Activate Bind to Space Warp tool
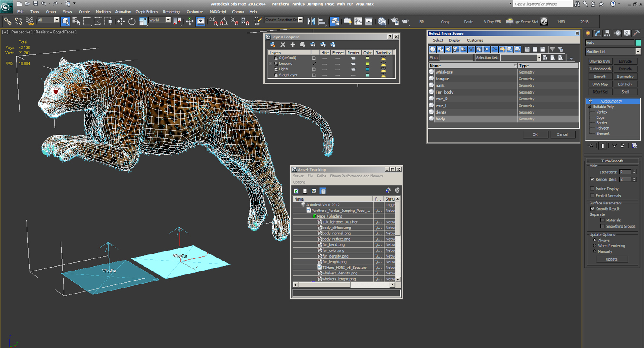Image resolution: width=644 pixels, height=348 pixels. pos(30,21)
